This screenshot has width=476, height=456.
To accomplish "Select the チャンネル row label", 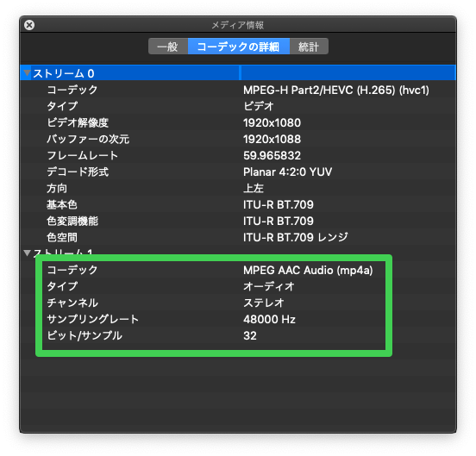I will [72, 303].
